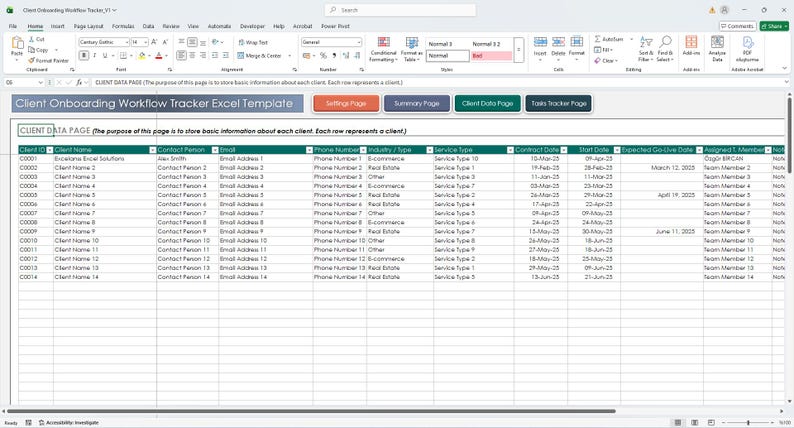
Task: Click AutoSum sigma icon
Action: (598, 39)
